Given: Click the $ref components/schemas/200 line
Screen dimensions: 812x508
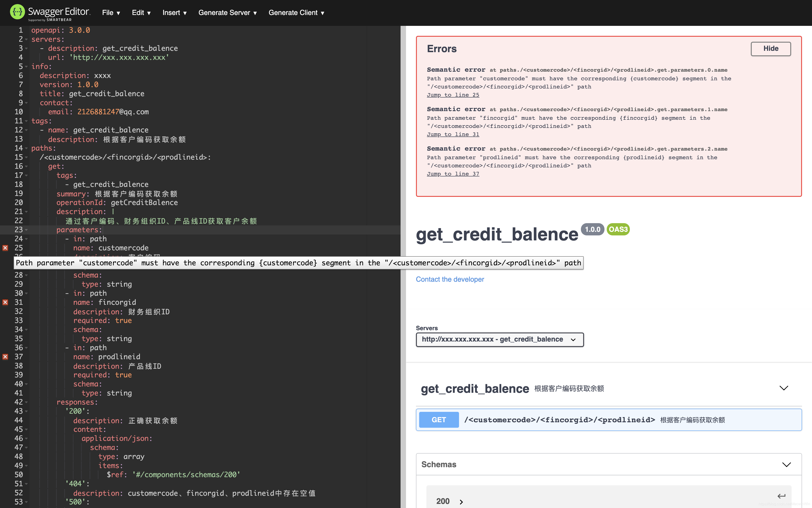Looking at the screenshot, I should coord(174,475).
